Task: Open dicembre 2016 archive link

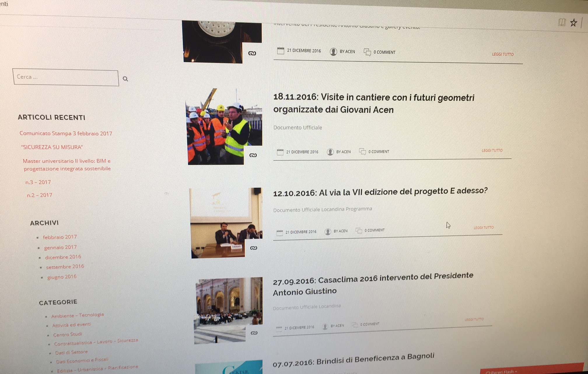Action: pos(63,257)
